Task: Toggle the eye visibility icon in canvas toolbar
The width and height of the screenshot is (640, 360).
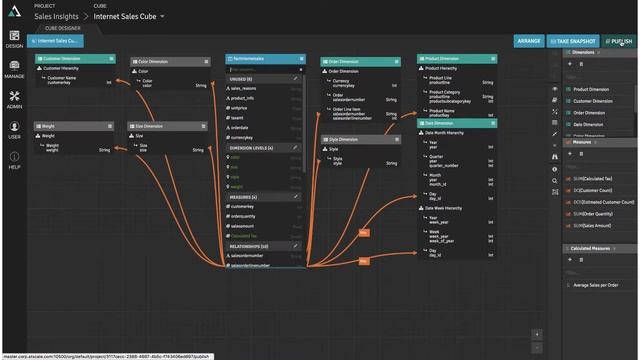Action: [555, 89]
